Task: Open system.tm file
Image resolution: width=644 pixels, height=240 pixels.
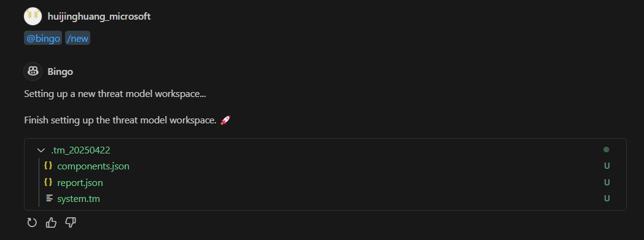Action: click(x=79, y=199)
